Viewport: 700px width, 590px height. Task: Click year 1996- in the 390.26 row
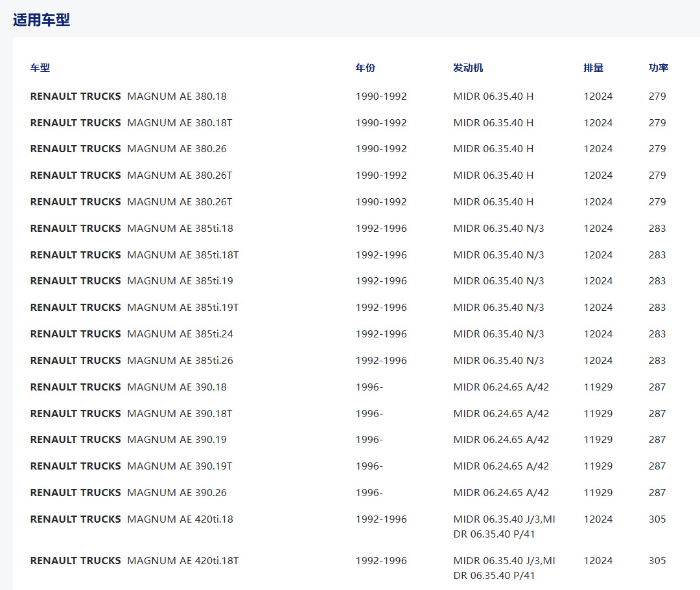369,492
